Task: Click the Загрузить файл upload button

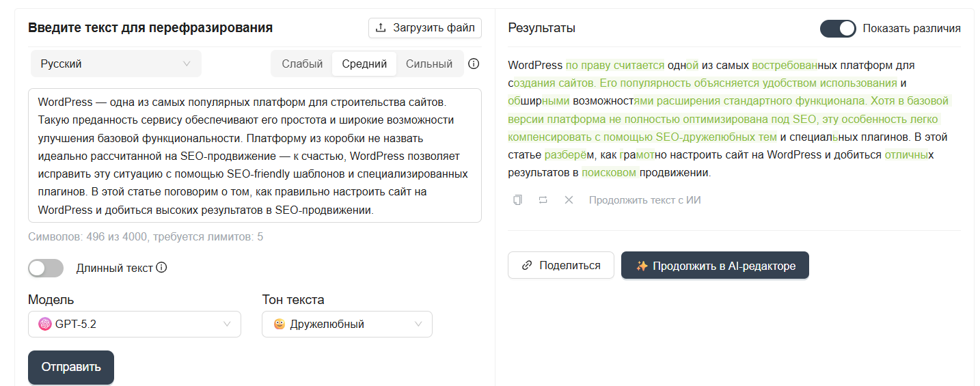Action: [x=425, y=28]
